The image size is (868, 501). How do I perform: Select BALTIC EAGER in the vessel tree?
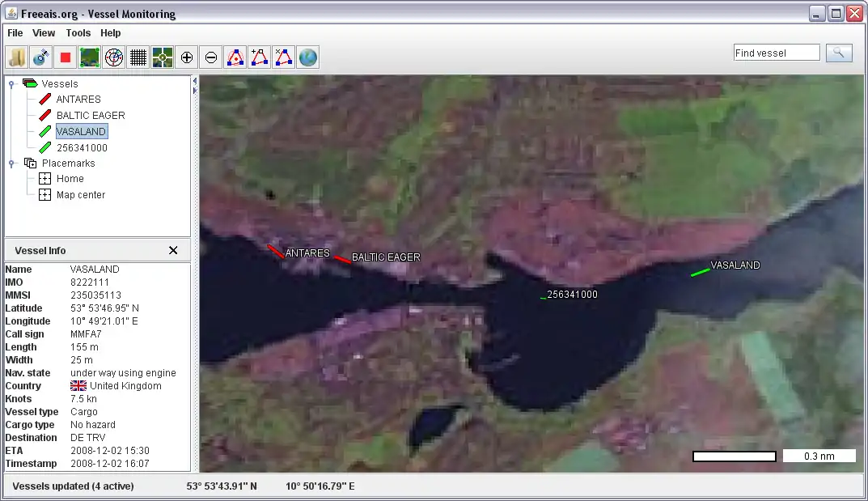click(91, 116)
